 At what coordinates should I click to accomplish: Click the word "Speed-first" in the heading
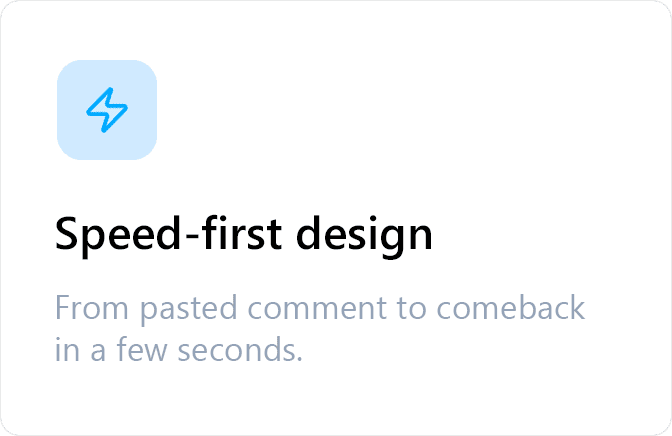pyautogui.click(x=165, y=236)
